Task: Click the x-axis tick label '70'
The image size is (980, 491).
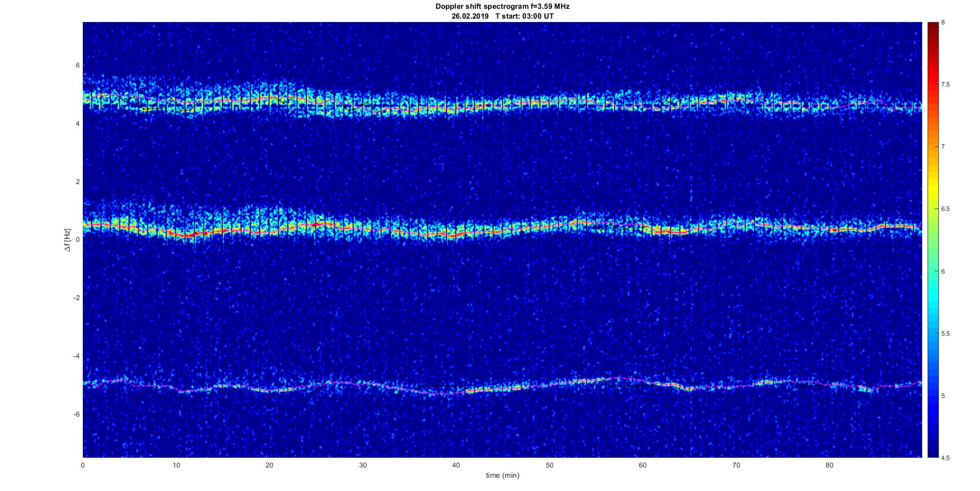Action: pyautogui.click(x=736, y=465)
